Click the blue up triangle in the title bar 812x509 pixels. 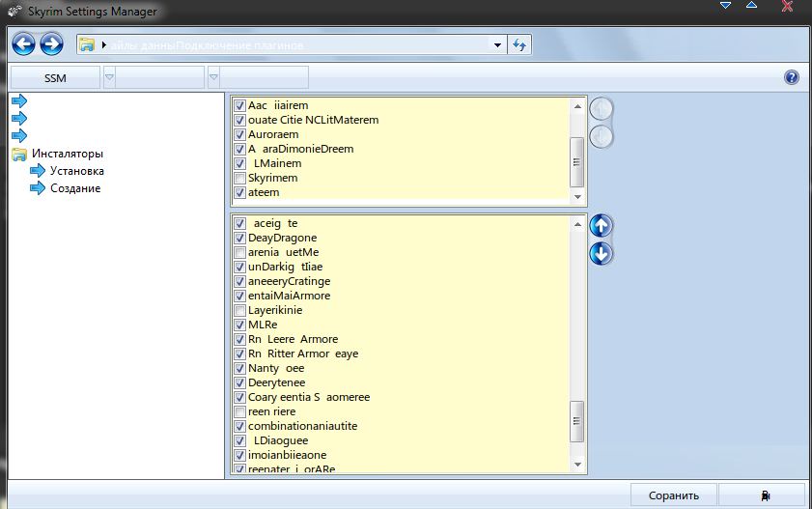751,5
